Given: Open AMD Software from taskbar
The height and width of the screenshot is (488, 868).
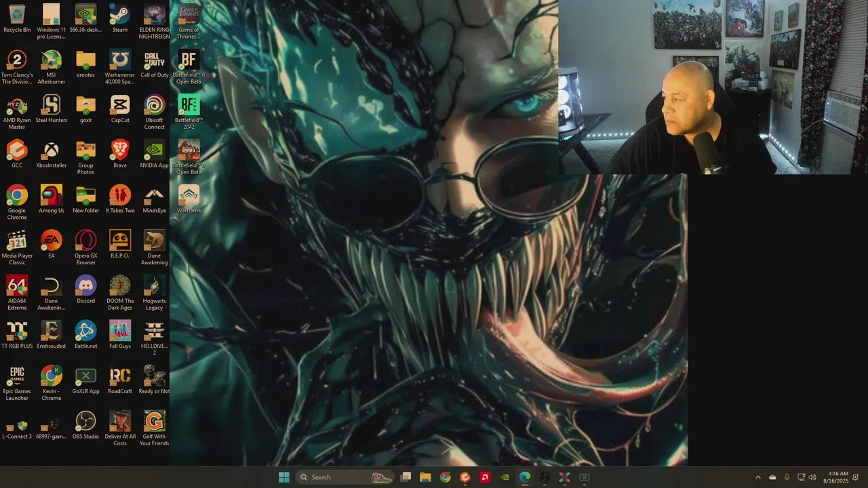Looking at the screenshot, I should pyautogui.click(x=485, y=477).
